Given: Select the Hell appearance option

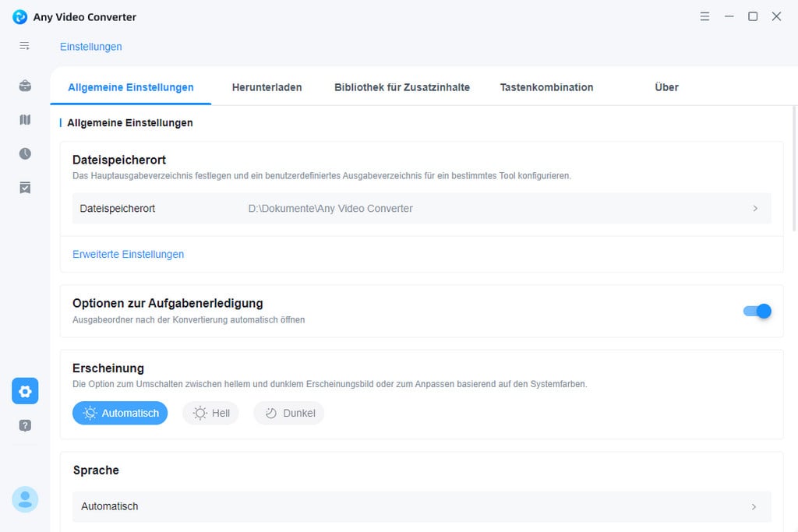Looking at the screenshot, I should click(x=210, y=413).
